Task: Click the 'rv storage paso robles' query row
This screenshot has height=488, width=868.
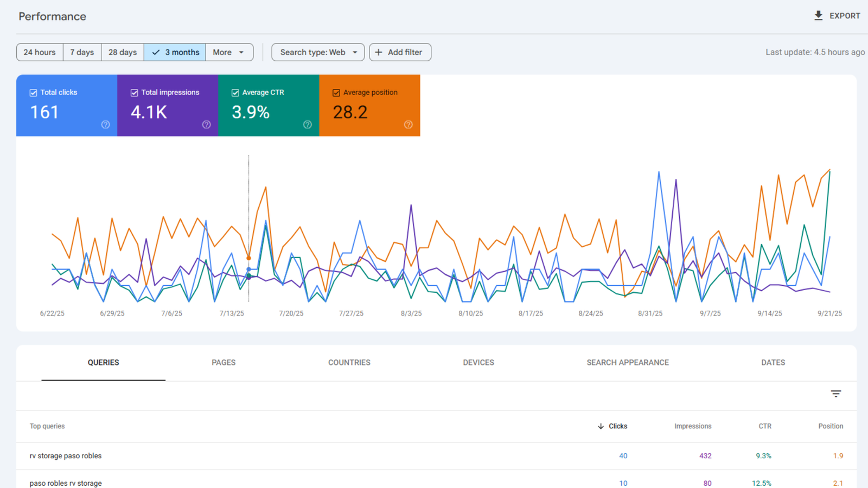Action: [x=66, y=456]
